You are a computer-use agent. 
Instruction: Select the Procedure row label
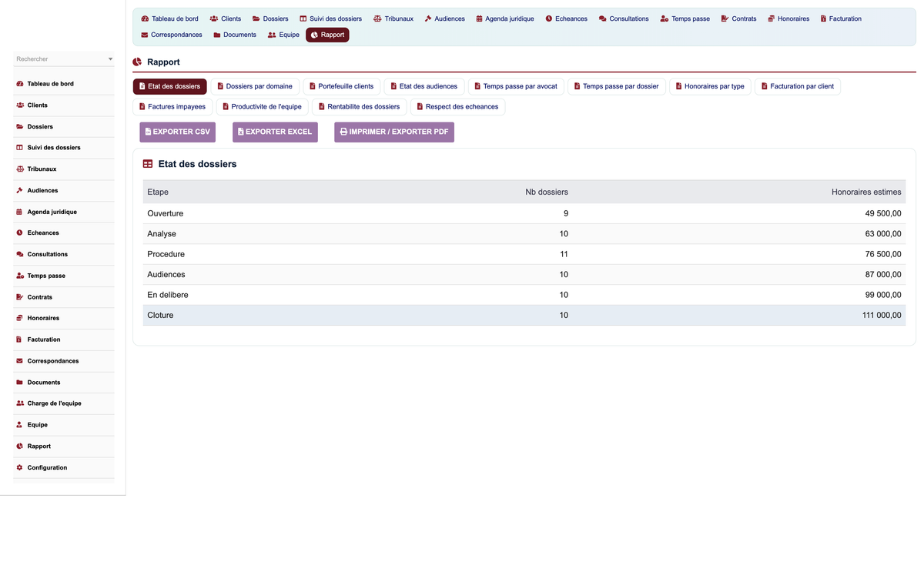click(x=166, y=254)
